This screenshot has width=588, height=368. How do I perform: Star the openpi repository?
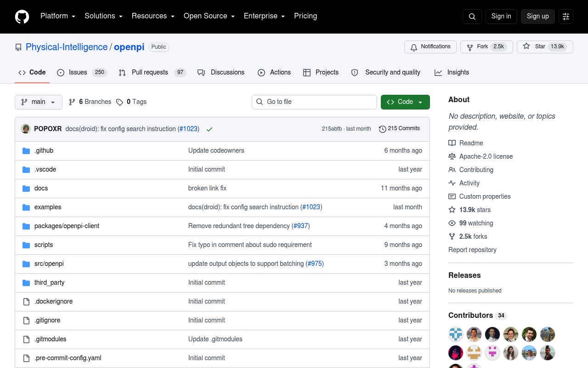[545, 47]
